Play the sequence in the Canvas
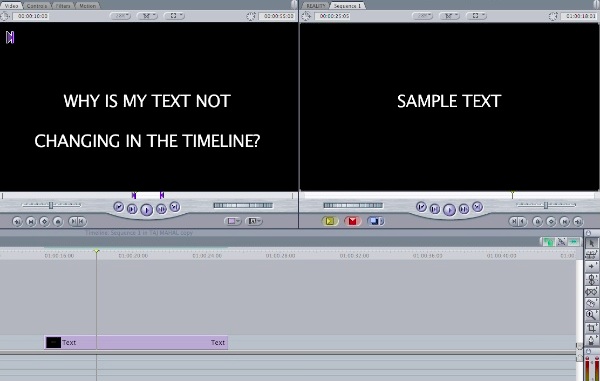 [x=449, y=210]
